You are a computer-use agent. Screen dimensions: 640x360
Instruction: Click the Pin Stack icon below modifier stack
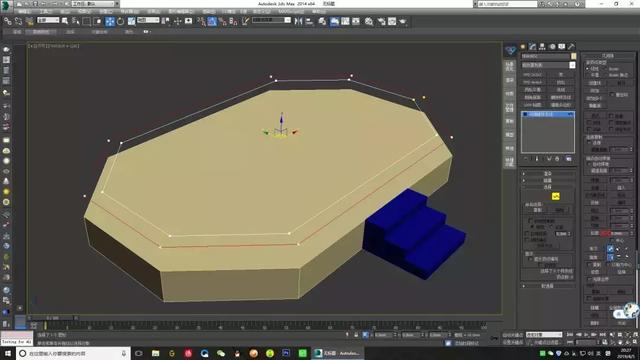click(526, 158)
